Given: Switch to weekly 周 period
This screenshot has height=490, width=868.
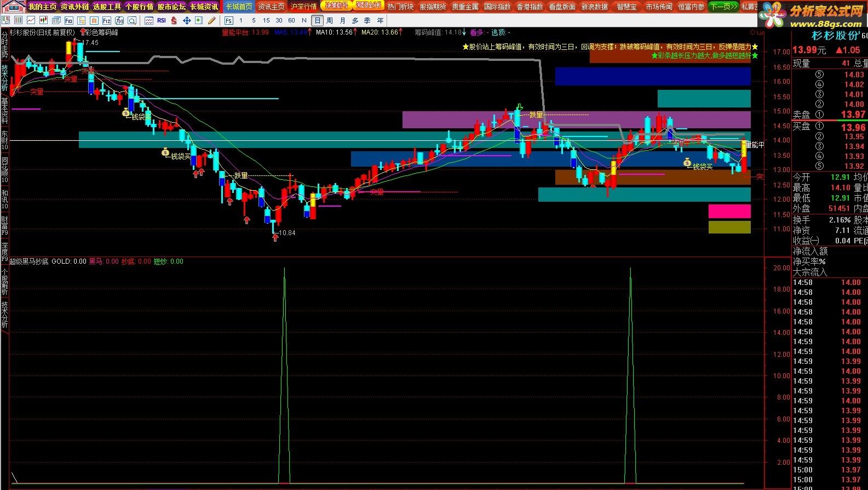Looking at the screenshot, I should click(x=330, y=20).
